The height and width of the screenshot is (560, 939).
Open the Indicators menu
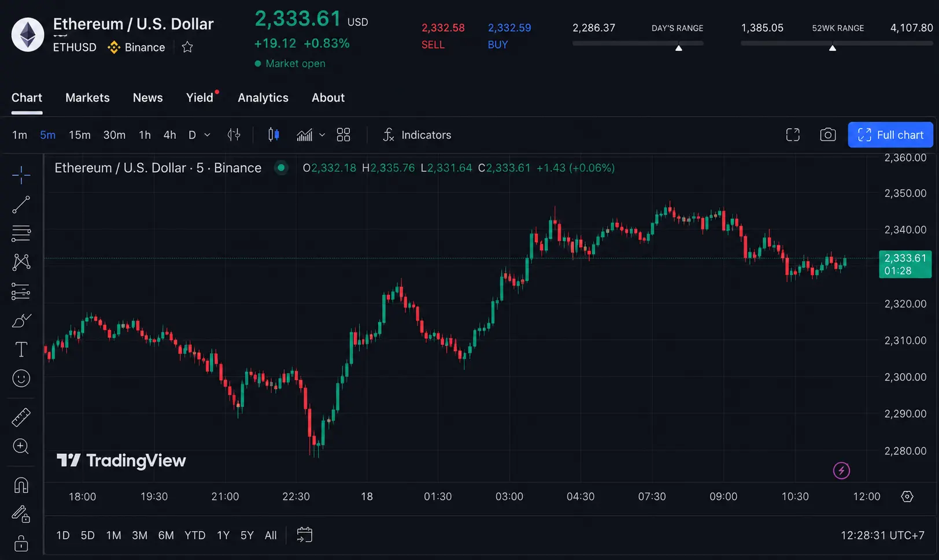(417, 135)
